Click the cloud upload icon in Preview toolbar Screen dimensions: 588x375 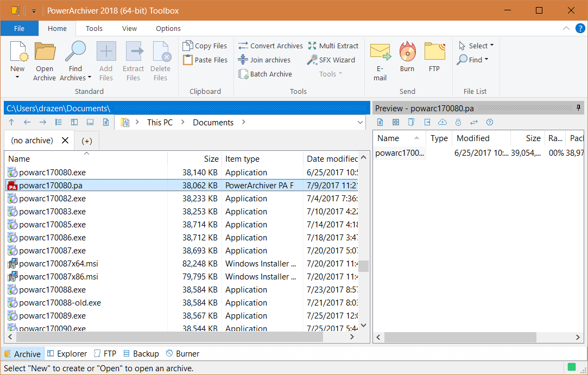click(x=442, y=122)
